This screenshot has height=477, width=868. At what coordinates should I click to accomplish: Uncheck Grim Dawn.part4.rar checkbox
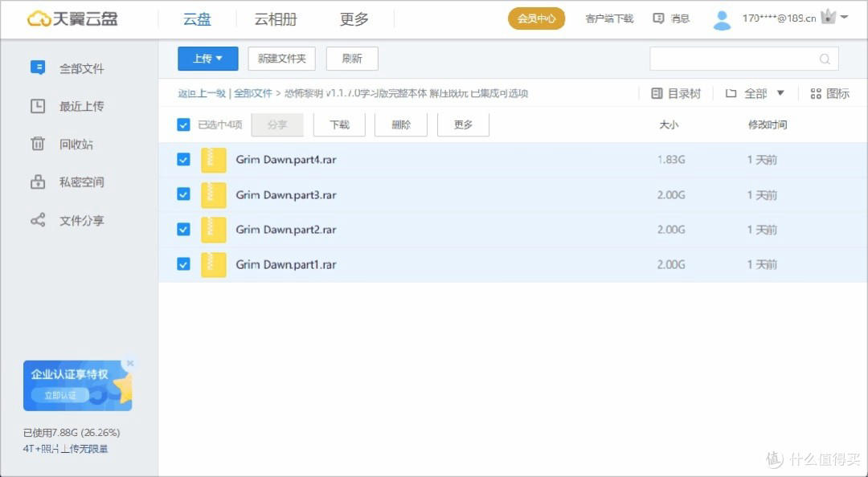tap(183, 159)
